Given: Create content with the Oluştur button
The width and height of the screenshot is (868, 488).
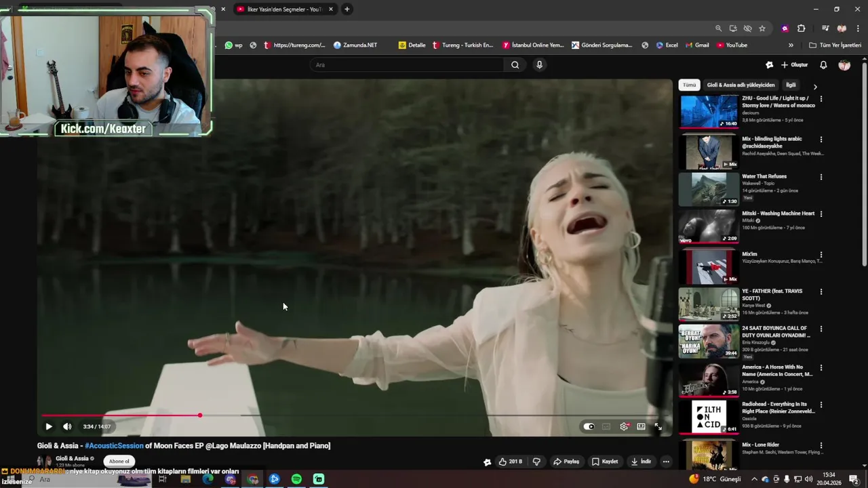Looking at the screenshot, I should (794, 65).
